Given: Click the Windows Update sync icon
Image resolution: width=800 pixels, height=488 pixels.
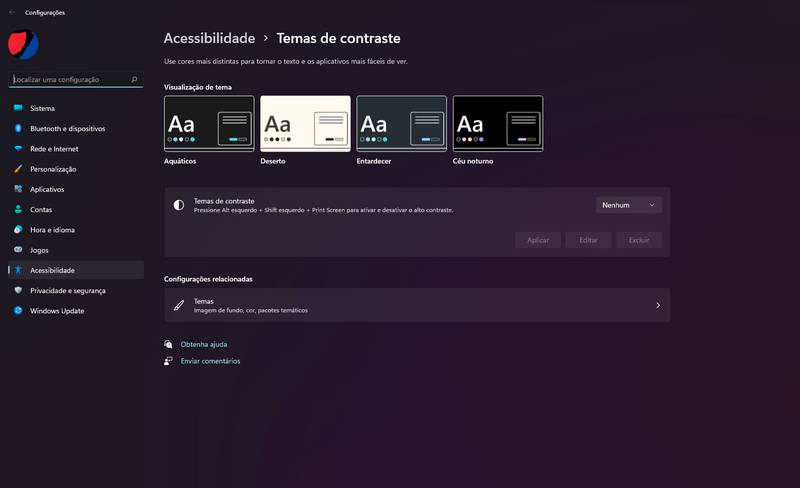Looking at the screenshot, I should pos(18,310).
